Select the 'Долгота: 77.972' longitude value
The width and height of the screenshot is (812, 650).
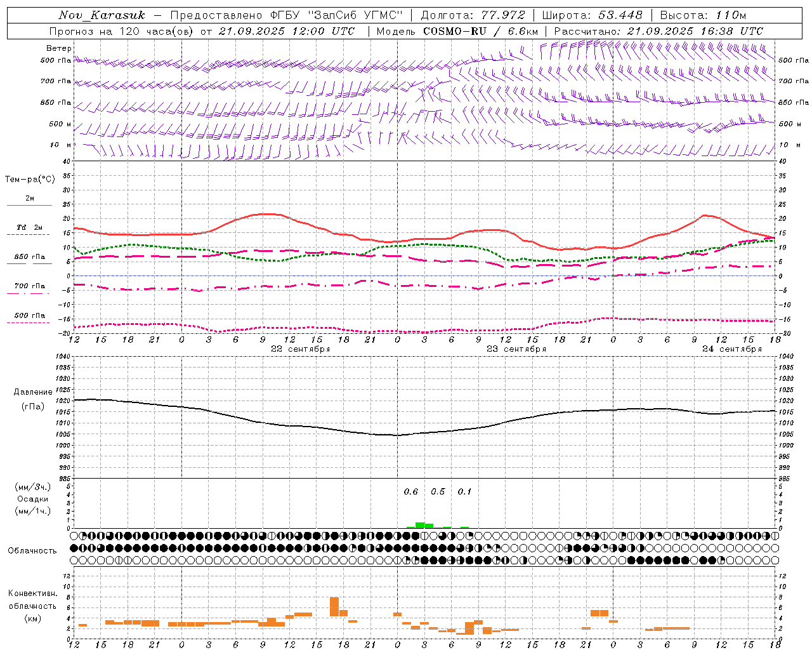(x=473, y=15)
